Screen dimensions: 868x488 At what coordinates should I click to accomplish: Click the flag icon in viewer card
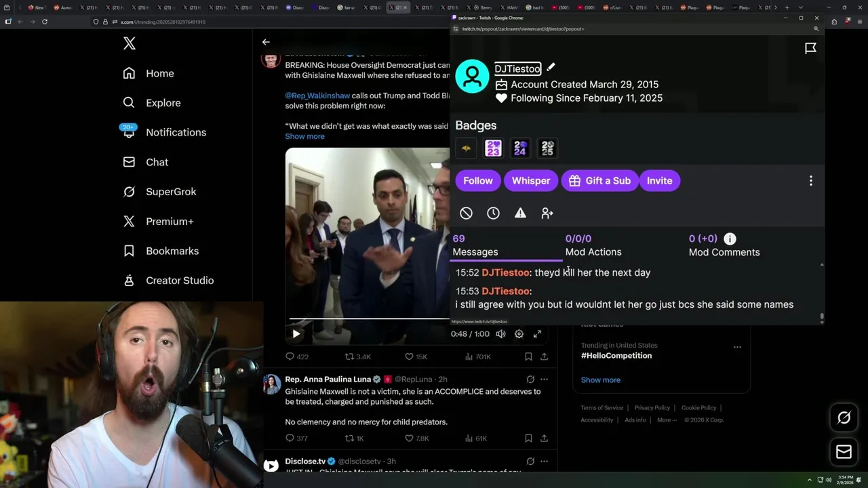tap(810, 48)
